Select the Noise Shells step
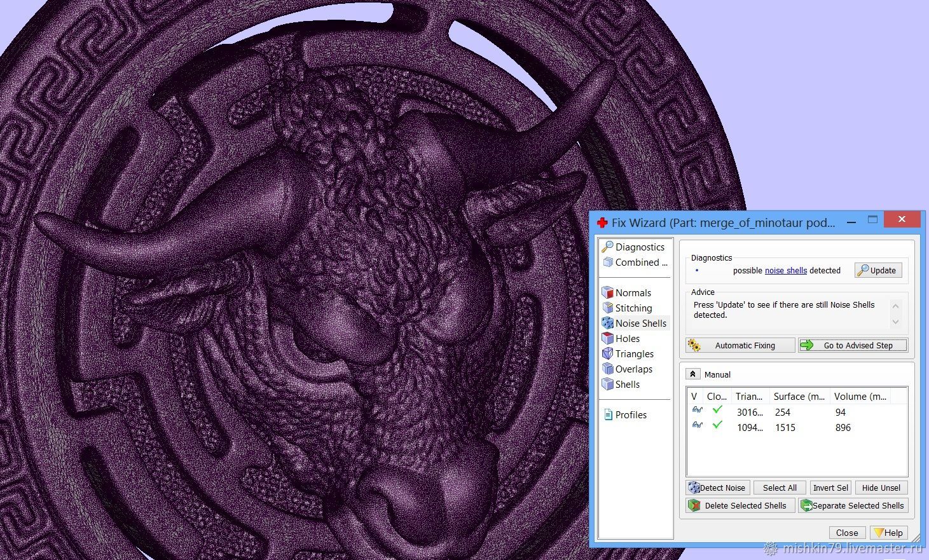This screenshot has width=929, height=560. click(x=641, y=323)
